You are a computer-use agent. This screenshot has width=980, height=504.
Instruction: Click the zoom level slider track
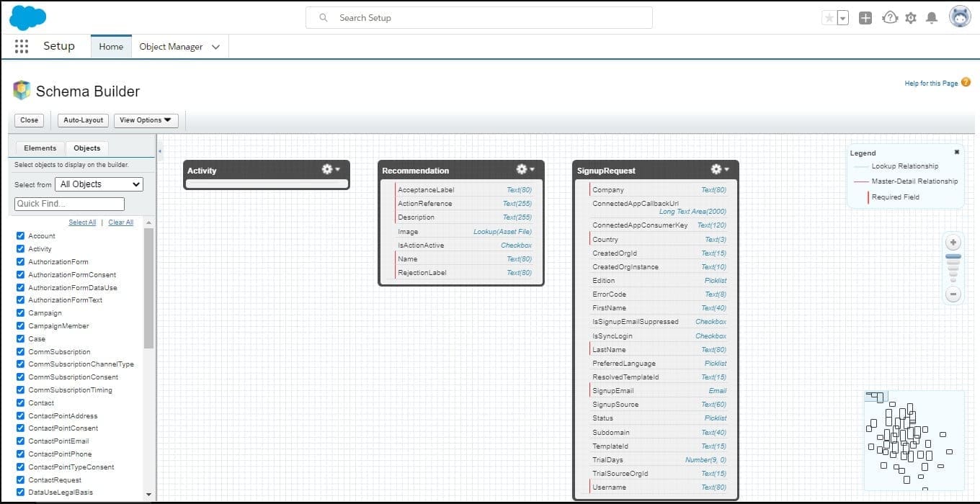(953, 269)
